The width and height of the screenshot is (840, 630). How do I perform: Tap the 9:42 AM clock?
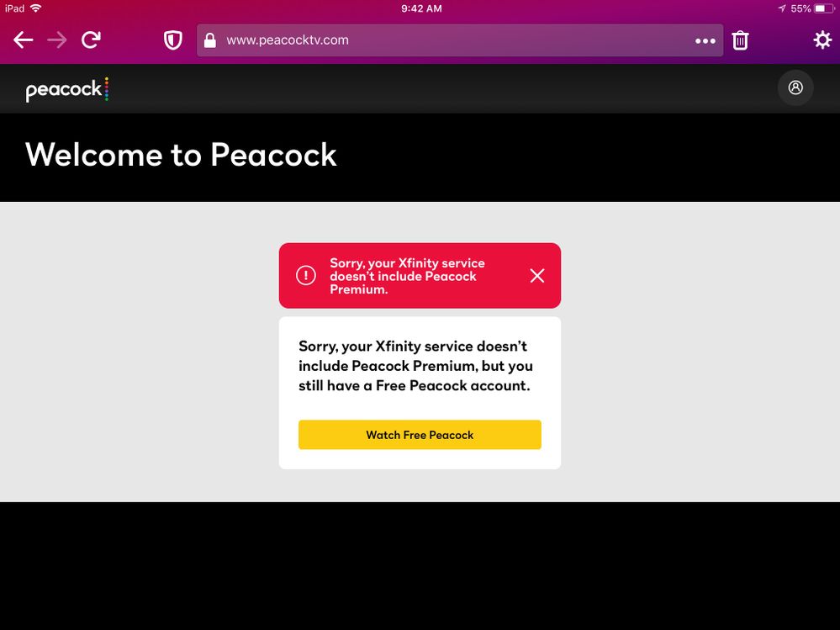420,8
